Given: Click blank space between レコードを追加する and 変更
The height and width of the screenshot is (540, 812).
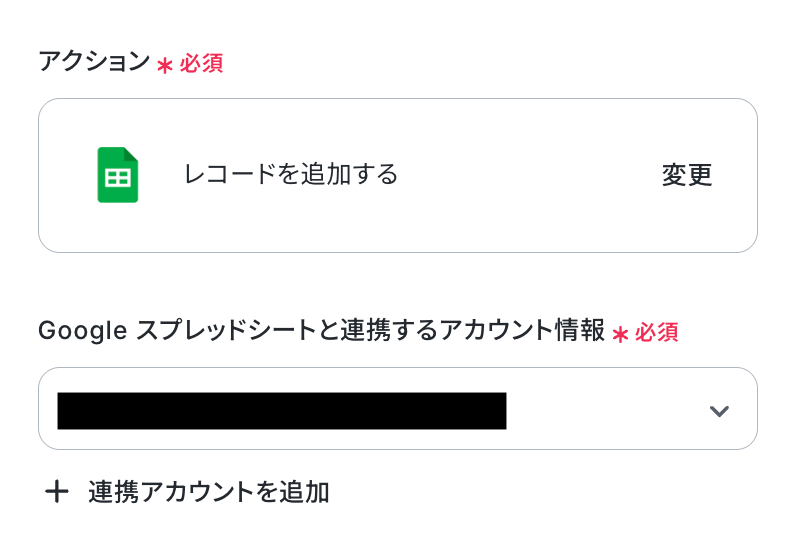Looking at the screenshot, I should [x=530, y=175].
